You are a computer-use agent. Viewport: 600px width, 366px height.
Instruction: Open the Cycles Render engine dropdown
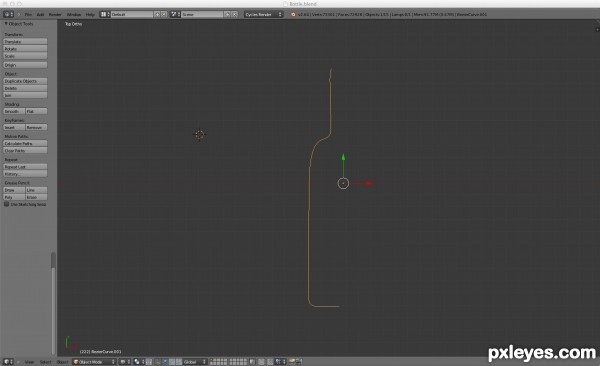tap(263, 14)
